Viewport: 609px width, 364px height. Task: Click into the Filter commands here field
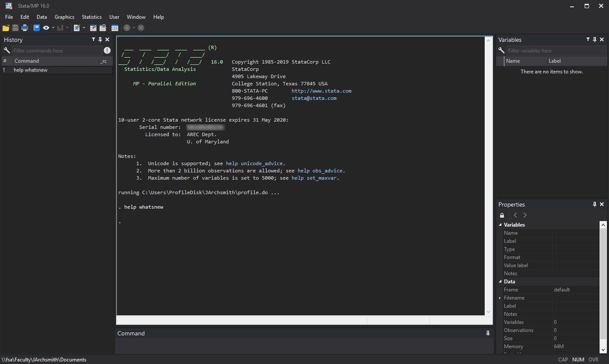(x=57, y=51)
